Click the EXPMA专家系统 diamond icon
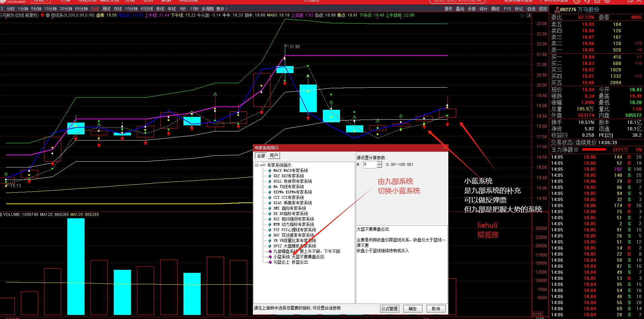This screenshot has width=644, height=319. (270, 192)
